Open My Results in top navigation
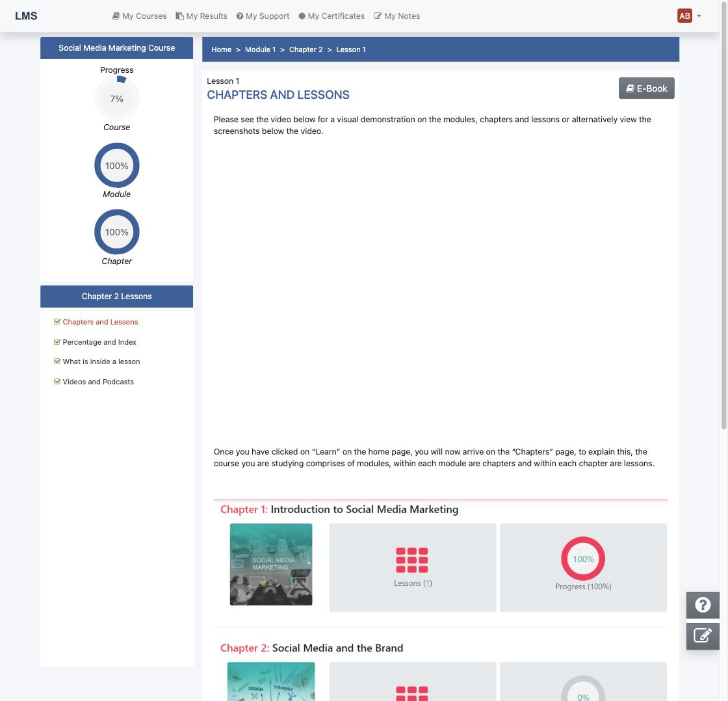This screenshot has width=728, height=701. [x=201, y=16]
